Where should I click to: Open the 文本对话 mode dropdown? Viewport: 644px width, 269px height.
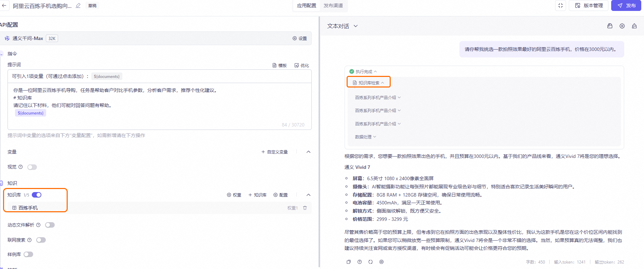(343, 26)
